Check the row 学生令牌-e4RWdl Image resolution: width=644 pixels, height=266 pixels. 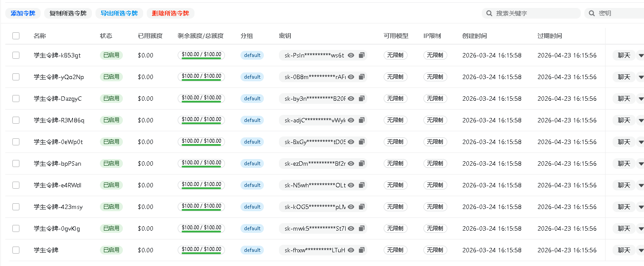tap(16, 185)
